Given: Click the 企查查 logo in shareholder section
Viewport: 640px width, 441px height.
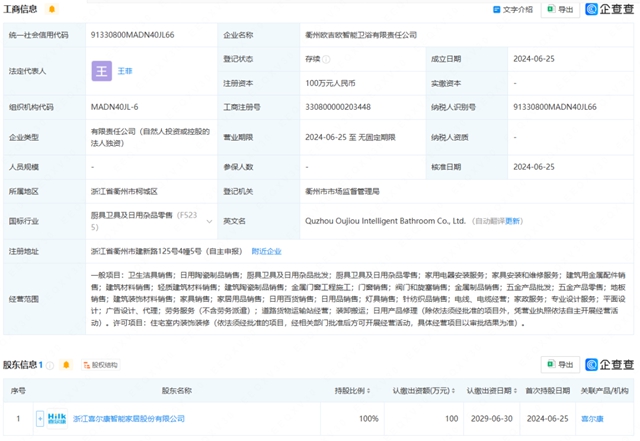Looking at the screenshot, I should pyautogui.click(x=609, y=365).
